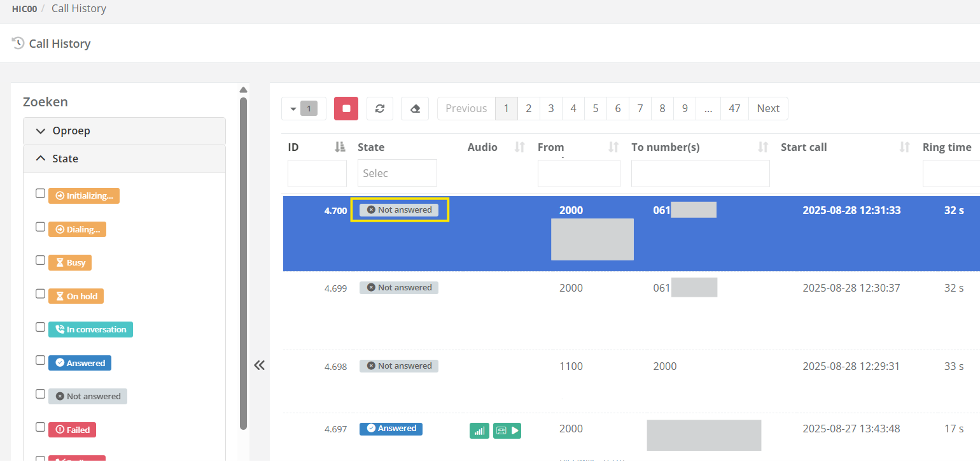Click the Next pagination button

point(768,109)
